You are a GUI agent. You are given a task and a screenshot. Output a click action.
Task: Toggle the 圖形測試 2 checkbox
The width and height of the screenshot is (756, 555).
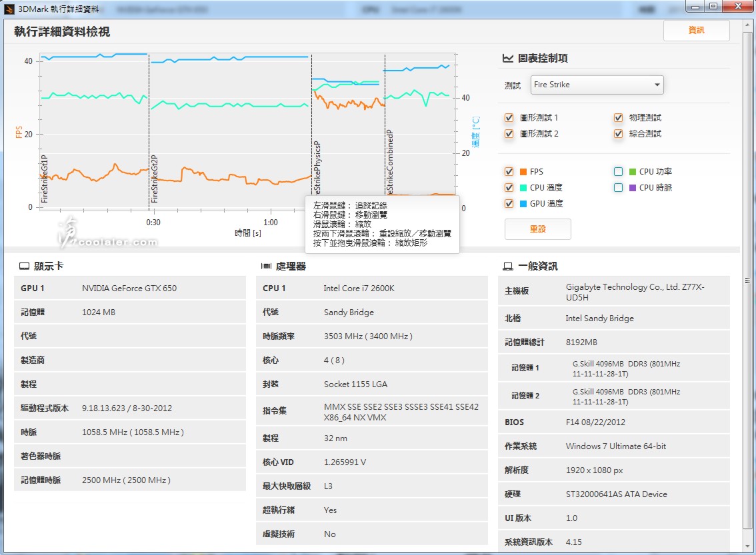[x=509, y=133]
